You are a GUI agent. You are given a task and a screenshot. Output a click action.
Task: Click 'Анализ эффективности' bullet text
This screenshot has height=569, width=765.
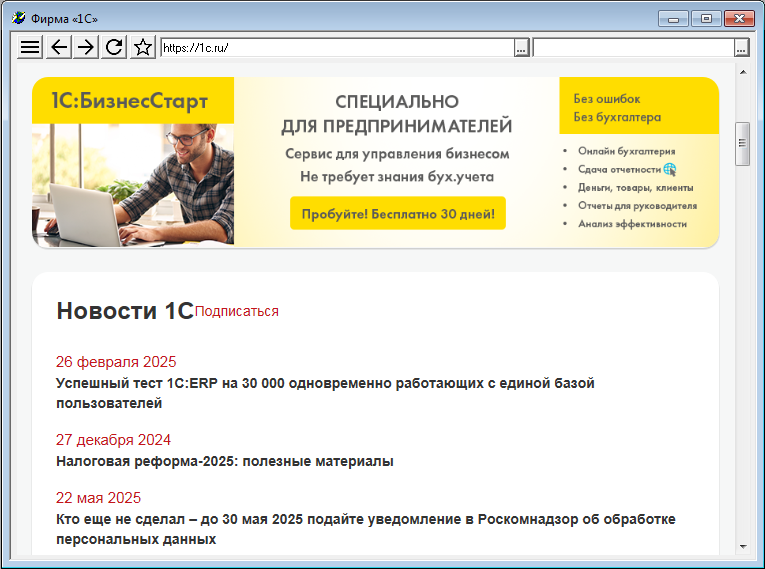tap(632, 224)
